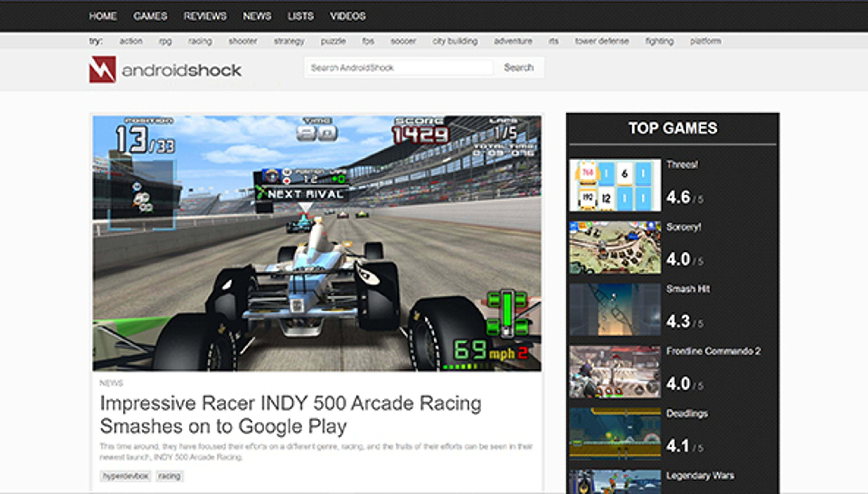Click the Smash Hit title link

pos(687,289)
